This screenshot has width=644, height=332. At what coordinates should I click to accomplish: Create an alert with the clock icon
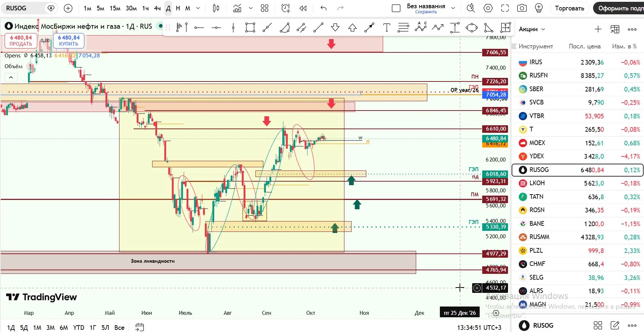coord(286,8)
